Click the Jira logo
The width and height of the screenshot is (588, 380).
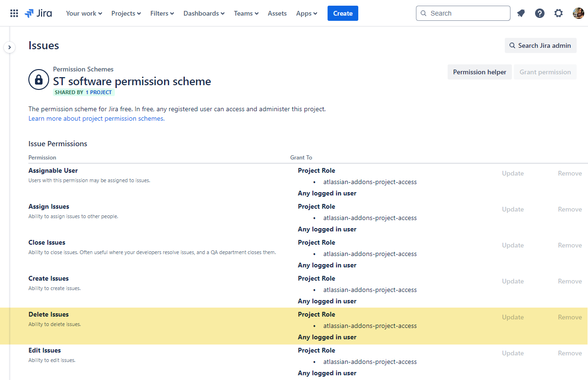pyautogui.click(x=38, y=13)
